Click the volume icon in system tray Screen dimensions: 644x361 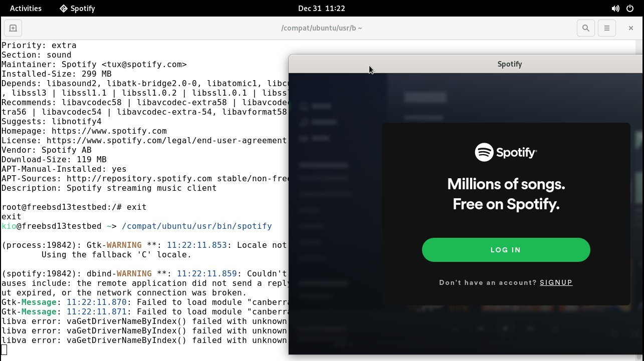pos(615,9)
